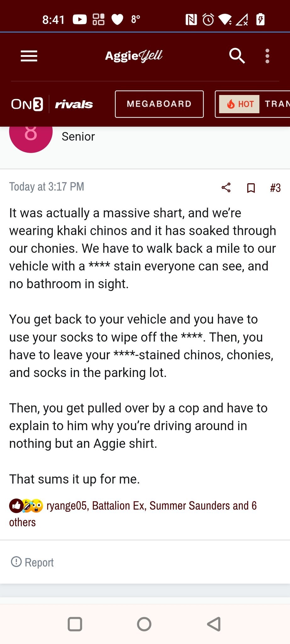290x644 pixels.
Task: Report this post
Action: pyautogui.click(x=32, y=562)
